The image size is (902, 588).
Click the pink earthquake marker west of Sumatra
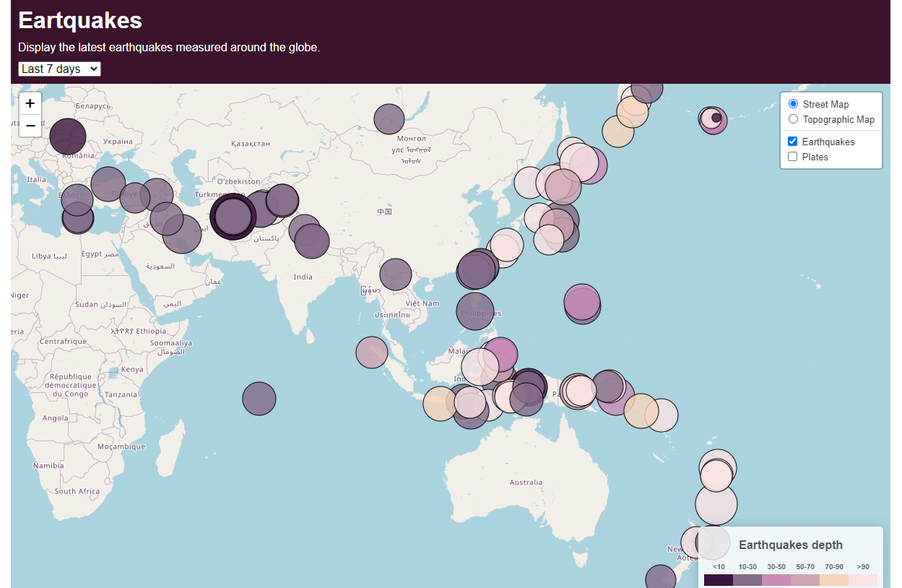371,353
